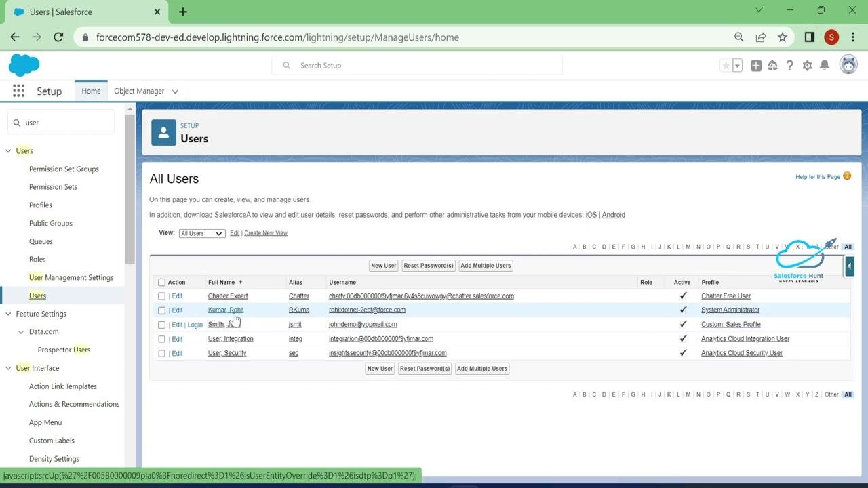Collapse the Users tree section
This screenshot has height=488, width=868.
(9, 151)
